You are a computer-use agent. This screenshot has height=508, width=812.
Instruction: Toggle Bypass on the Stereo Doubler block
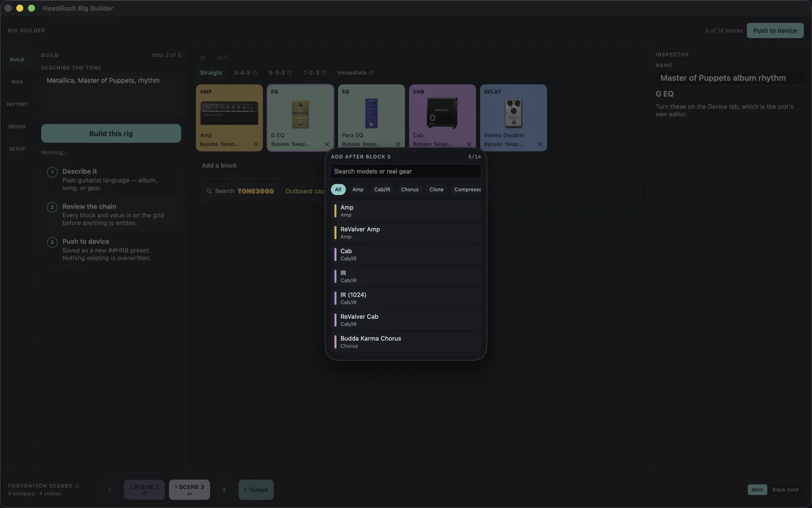[493, 144]
